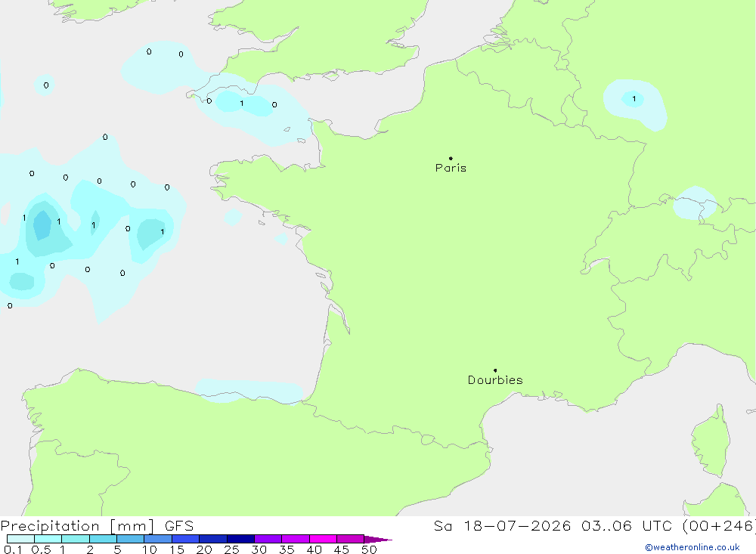
Task: Pick the 15–20 mm legend swatch
Action: pyautogui.click(x=186, y=539)
